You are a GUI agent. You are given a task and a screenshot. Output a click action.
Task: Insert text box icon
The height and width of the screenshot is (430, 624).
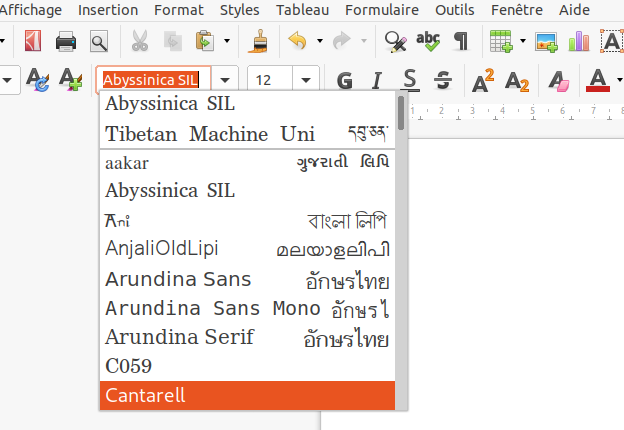612,41
